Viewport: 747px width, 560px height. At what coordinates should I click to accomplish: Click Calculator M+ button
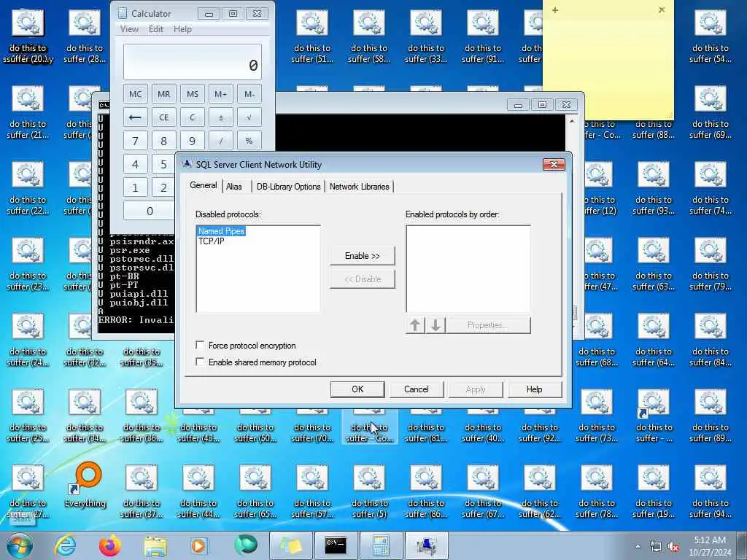tap(220, 94)
